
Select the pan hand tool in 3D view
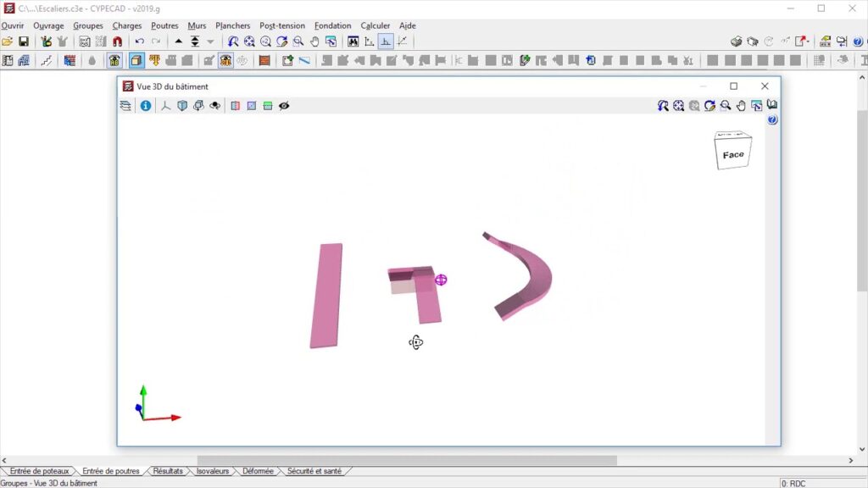point(741,106)
